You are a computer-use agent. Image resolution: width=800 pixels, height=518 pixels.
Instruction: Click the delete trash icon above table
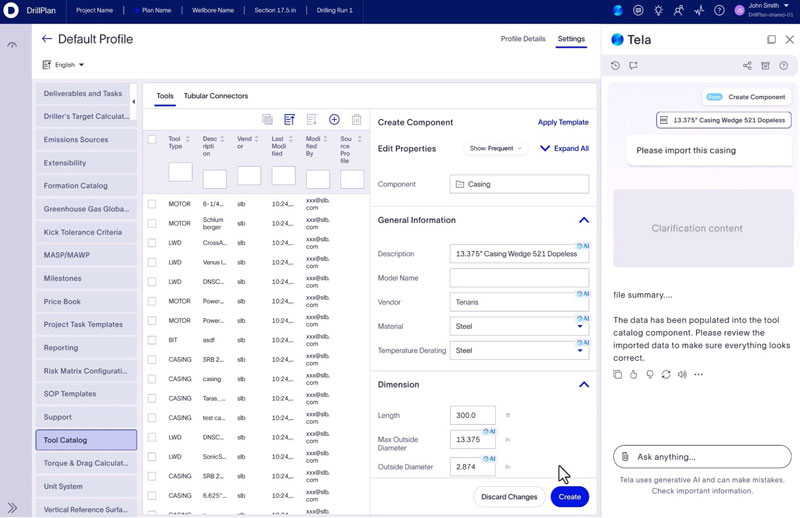357,119
